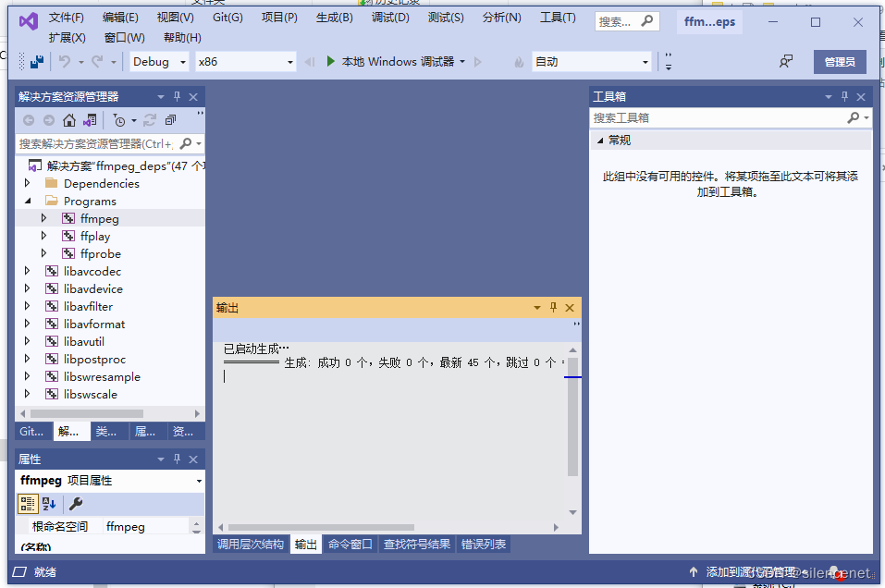The image size is (885, 588).
Task: Open the 文件(F) menu
Action: pos(66,18)
